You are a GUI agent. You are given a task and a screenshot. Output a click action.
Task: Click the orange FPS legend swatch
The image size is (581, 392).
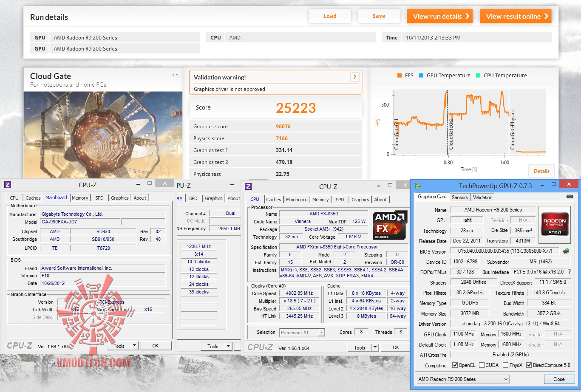coord(400,76)
